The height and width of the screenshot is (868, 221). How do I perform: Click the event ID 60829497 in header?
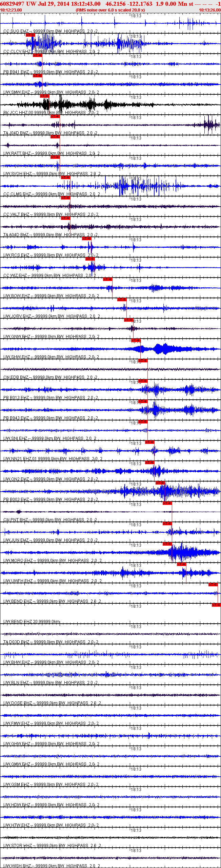click(12, 4)
